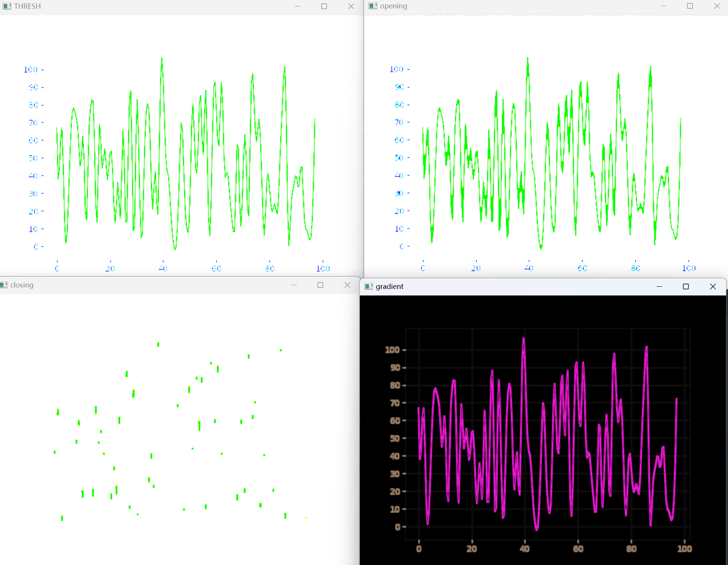Close the closing window
The height and width of the screenshot is (565, 728).
click(347, 285)
